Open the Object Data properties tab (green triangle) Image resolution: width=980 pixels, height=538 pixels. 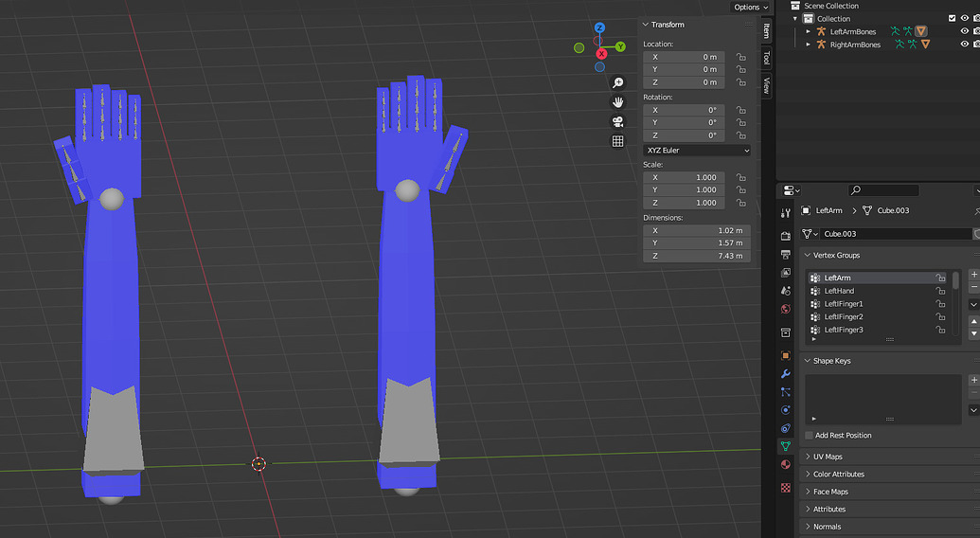point(786,446)
